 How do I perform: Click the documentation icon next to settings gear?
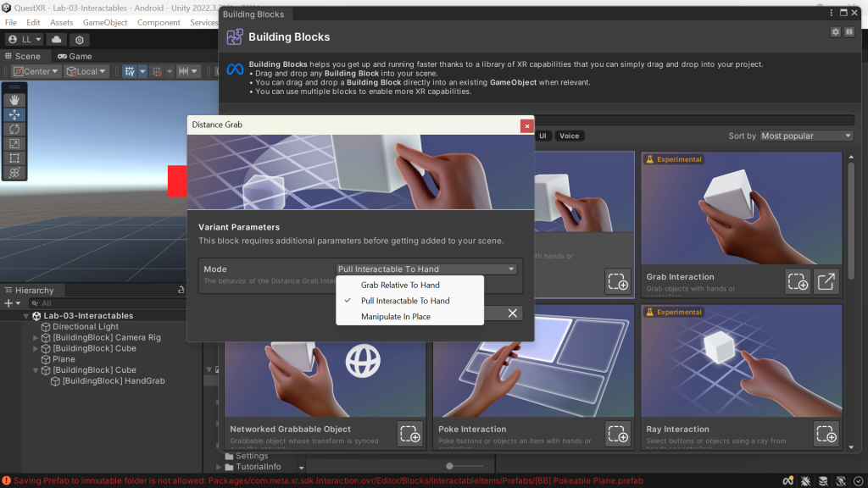click(x=849, y=32)
